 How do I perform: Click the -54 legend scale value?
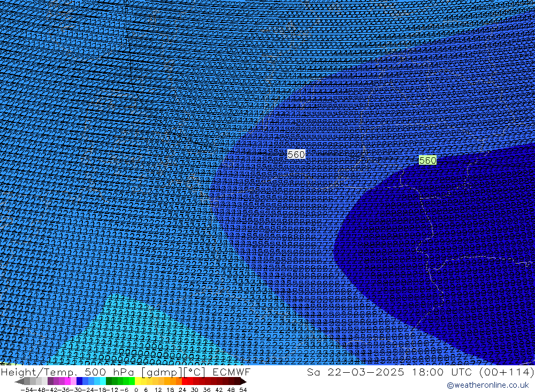tap(27, 390)
